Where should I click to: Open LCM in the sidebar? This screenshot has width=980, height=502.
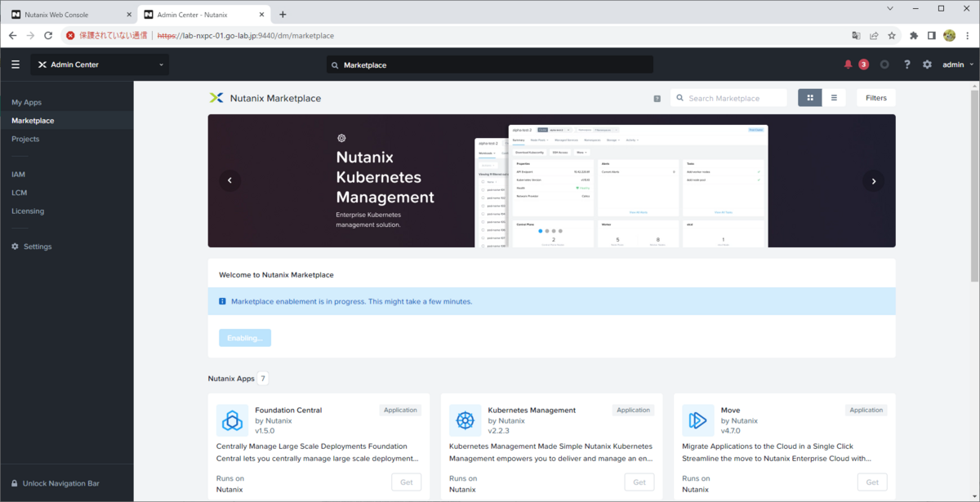20,193
